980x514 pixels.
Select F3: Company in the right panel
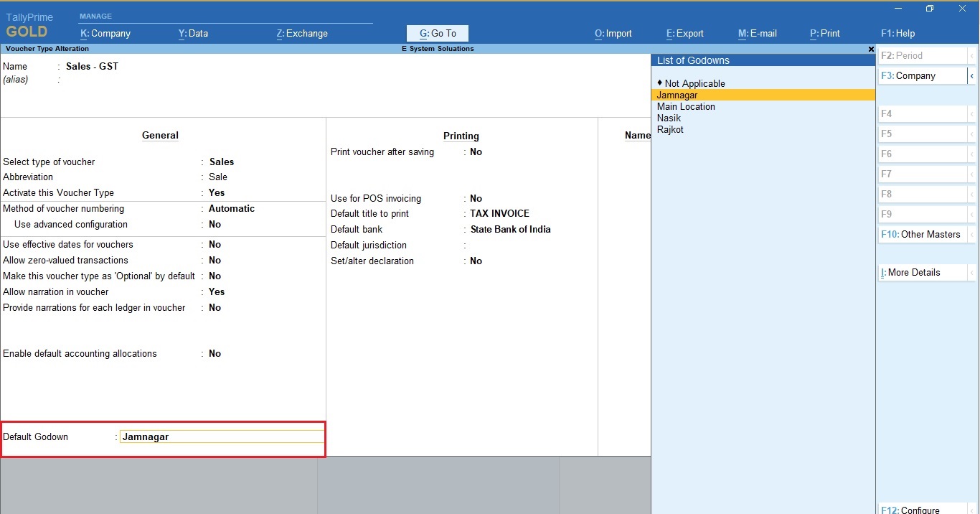[x=919, y=75]
